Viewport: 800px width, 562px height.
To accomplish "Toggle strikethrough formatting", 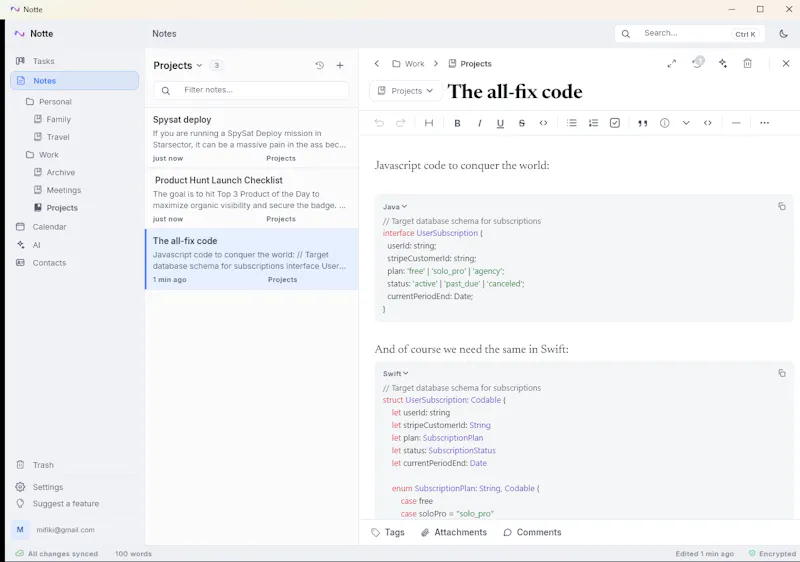I will (x=521, y=123).
